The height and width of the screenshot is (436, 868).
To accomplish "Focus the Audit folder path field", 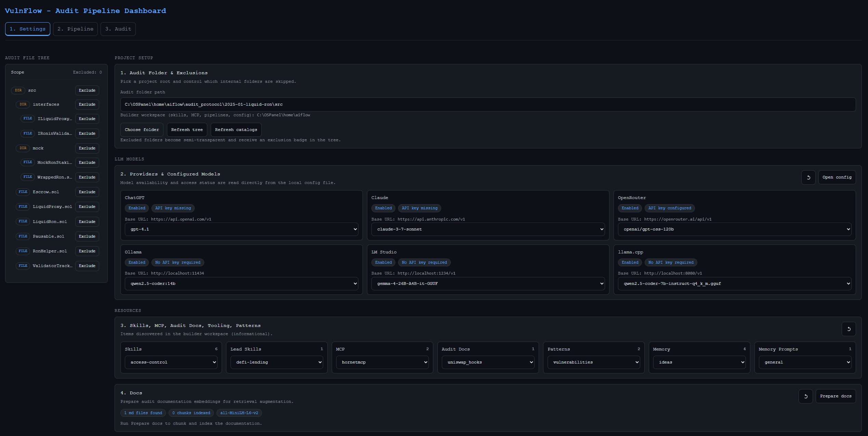I will point(488,105).
